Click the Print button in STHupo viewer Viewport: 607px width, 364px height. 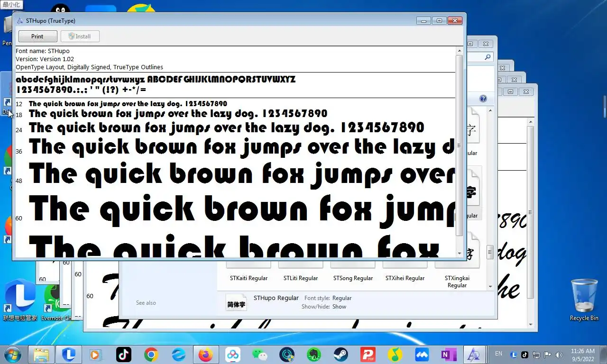click(x=37, y=36)
